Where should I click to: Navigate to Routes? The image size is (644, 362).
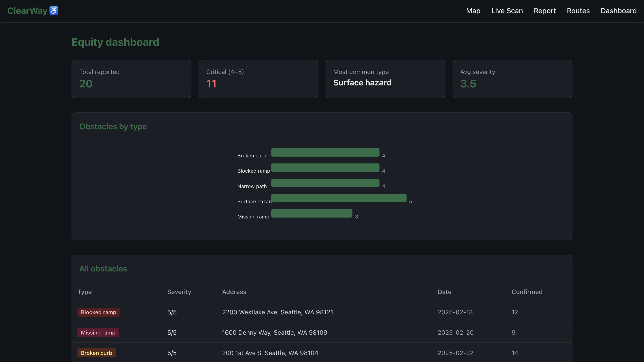point(578,11)
